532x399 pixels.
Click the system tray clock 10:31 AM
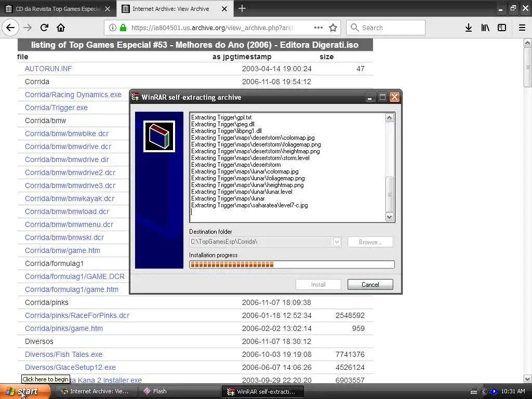(513, 391)
